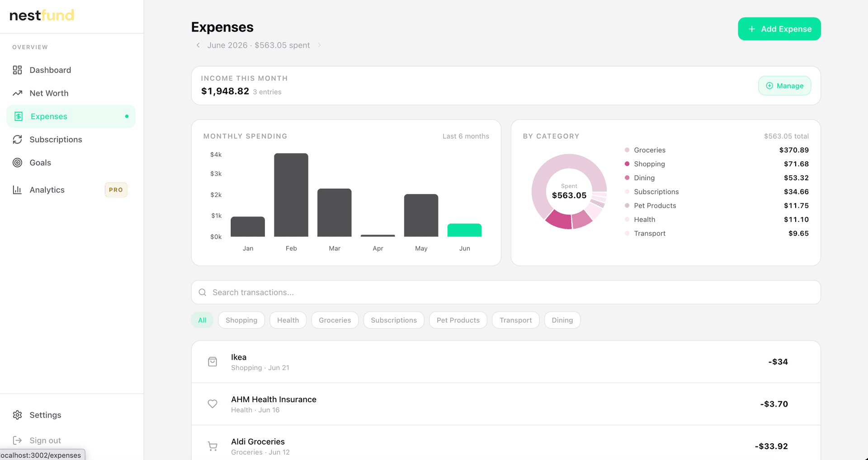The image size is (868, 460).
Task: Click the February spending bar
Action: point(291,195)
